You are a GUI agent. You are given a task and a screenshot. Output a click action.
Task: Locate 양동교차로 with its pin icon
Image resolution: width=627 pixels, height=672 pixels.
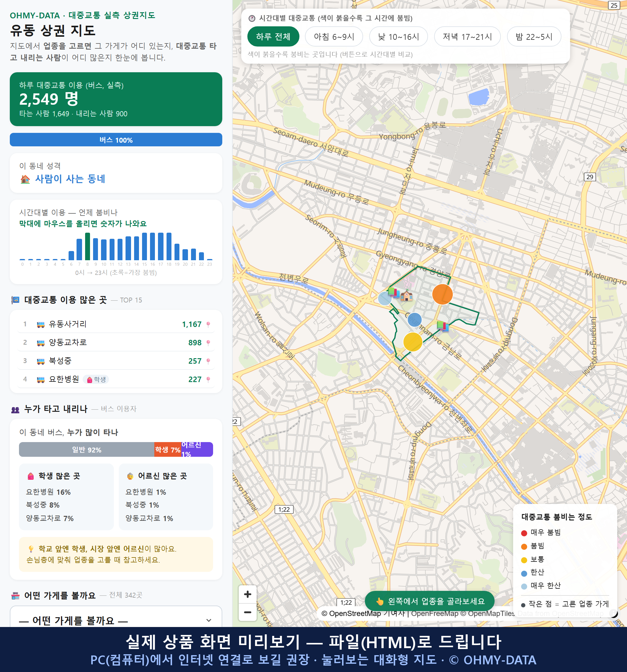[208, 343]
